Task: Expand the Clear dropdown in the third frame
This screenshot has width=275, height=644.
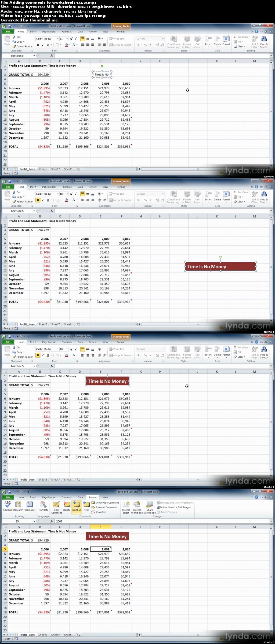Action: click(x=244, y=357)
